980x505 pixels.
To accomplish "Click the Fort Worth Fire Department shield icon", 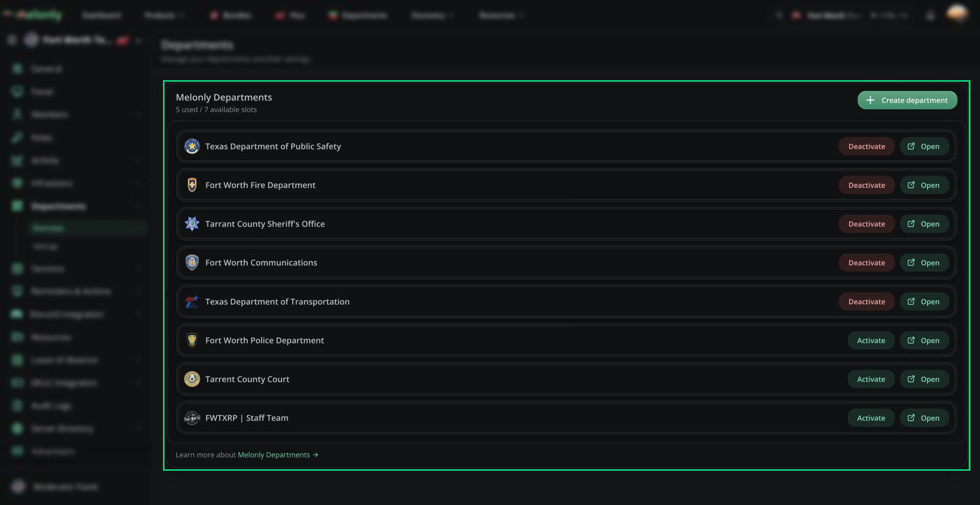I will pos(192,185).
